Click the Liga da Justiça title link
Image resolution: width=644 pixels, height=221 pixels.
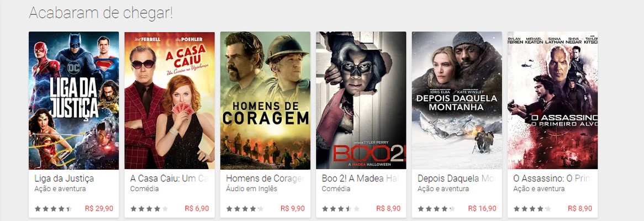64,178
